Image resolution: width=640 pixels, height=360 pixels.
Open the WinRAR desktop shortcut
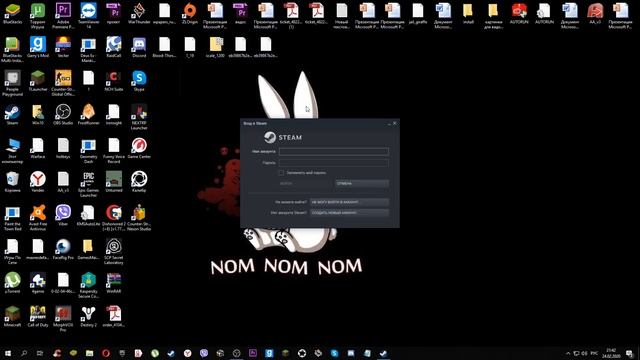(x=114, y=283)
